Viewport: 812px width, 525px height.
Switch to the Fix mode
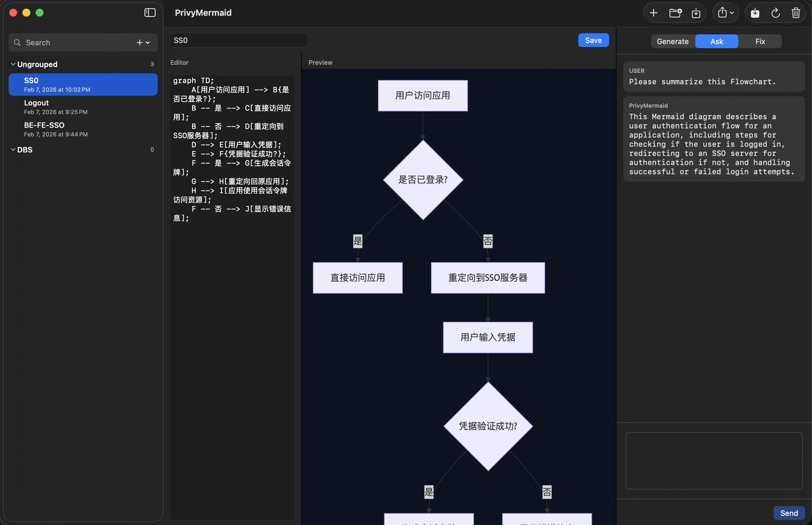pos(760,41)
